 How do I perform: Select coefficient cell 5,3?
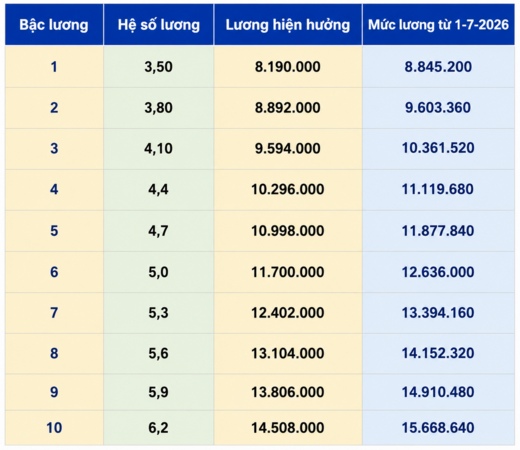(x=159, y=313)
